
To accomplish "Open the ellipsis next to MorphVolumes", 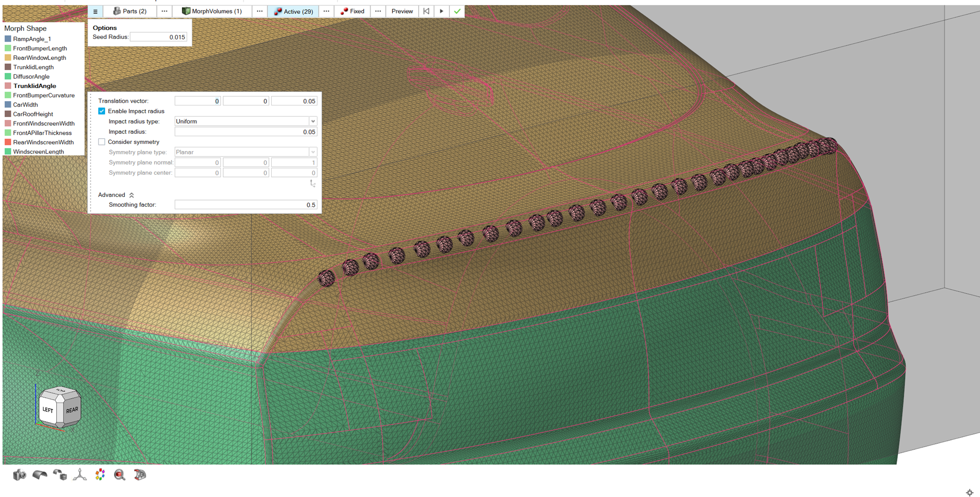I will tap(259, 11).
